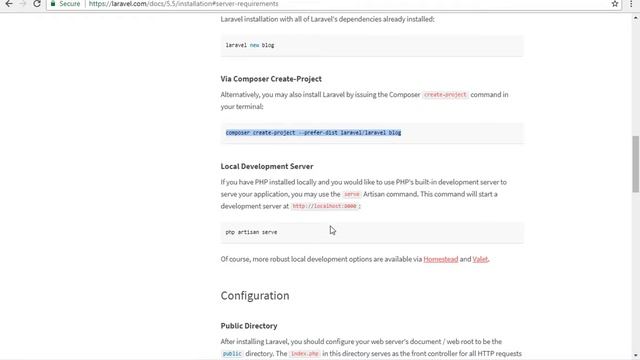Screen dimensions: 640x360
Task: Click the 'php artisan serve' code line
Action: (251, 232)
